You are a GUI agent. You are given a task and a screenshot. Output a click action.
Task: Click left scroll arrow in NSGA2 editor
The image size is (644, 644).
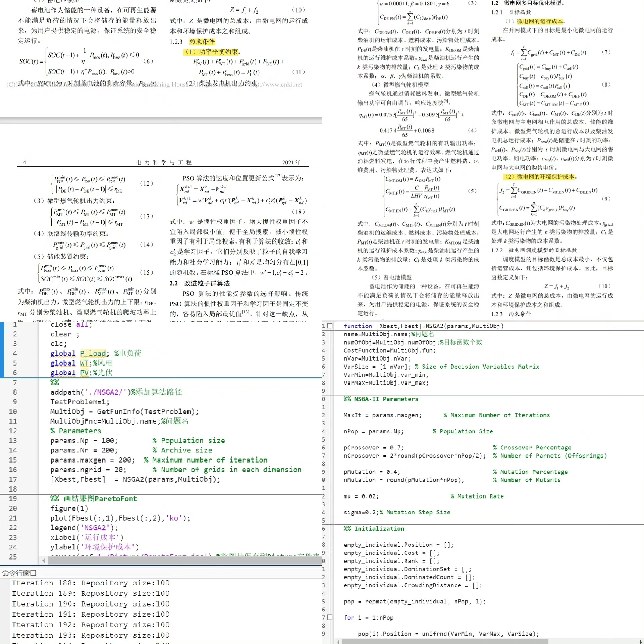click(338, 641)
